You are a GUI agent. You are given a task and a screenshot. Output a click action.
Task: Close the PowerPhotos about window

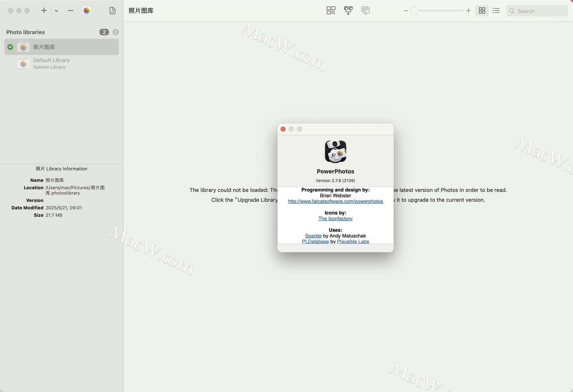pyautogui.click(x=283, y=129)
